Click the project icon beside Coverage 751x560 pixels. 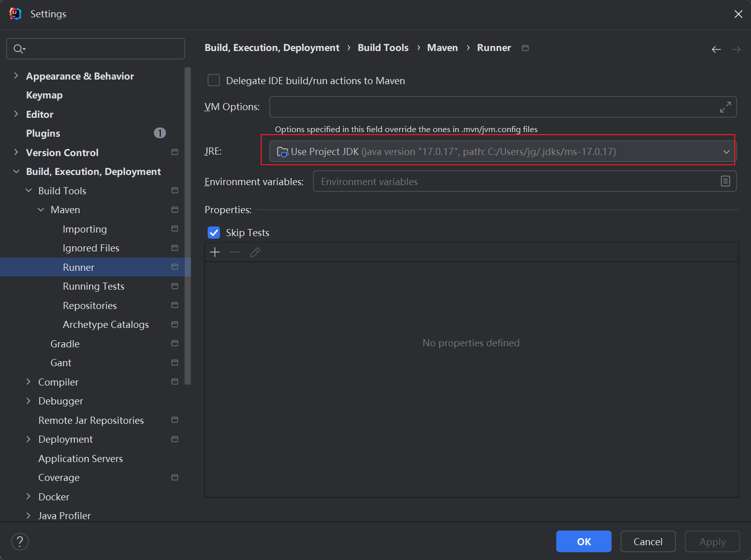(174, 477)
